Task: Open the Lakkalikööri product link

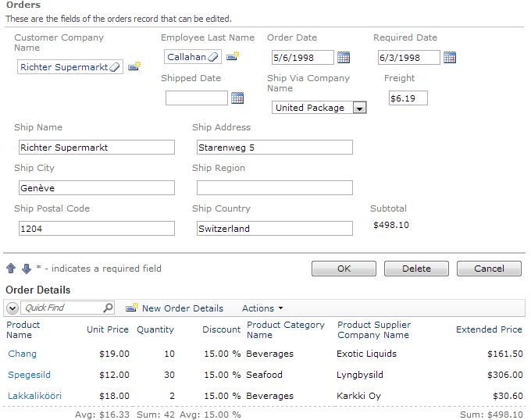Action: click(x=34, y=396)
